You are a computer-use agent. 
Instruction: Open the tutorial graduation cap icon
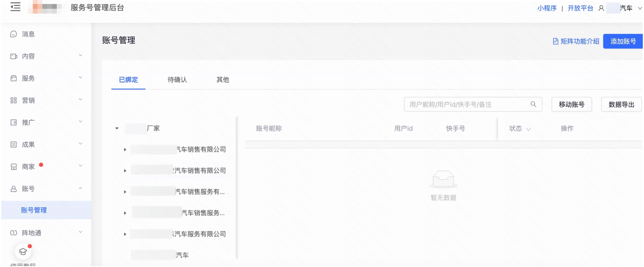(23, 251)
